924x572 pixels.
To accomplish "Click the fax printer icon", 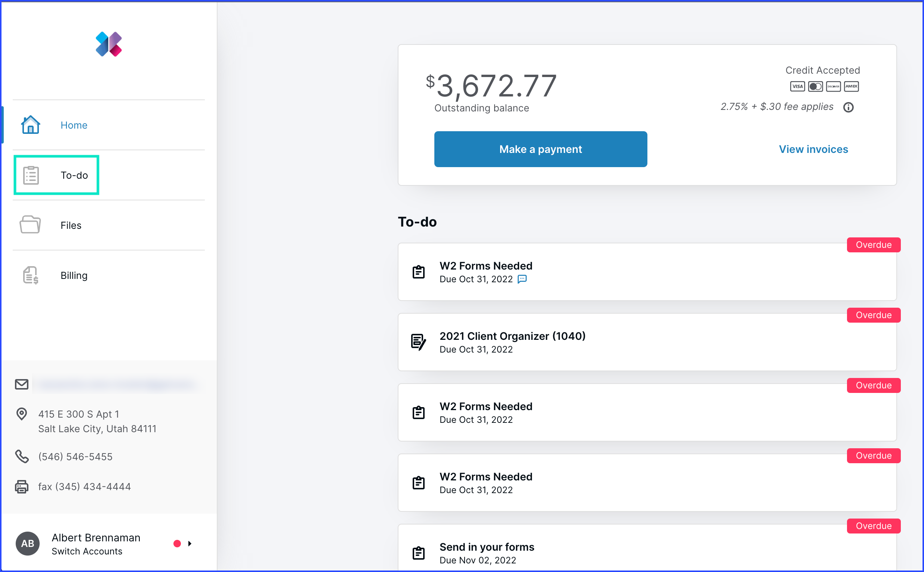I will (x=22, y=486).
